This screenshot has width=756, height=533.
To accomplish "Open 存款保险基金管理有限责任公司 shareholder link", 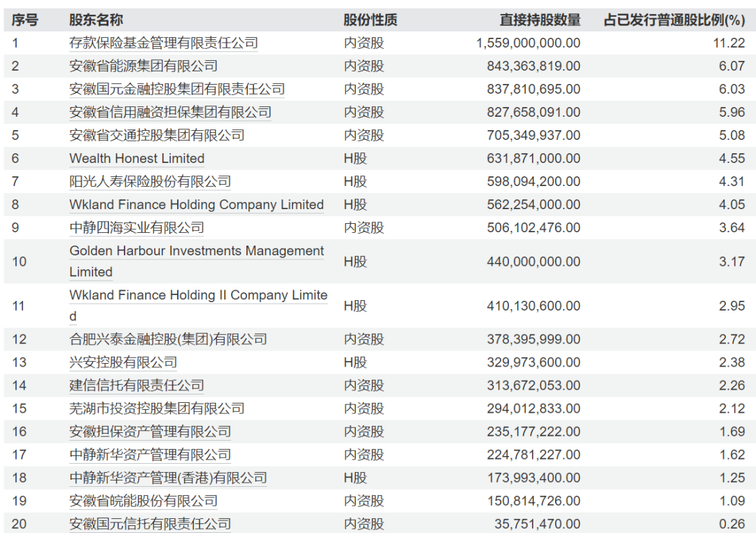I will coord(163,43).
